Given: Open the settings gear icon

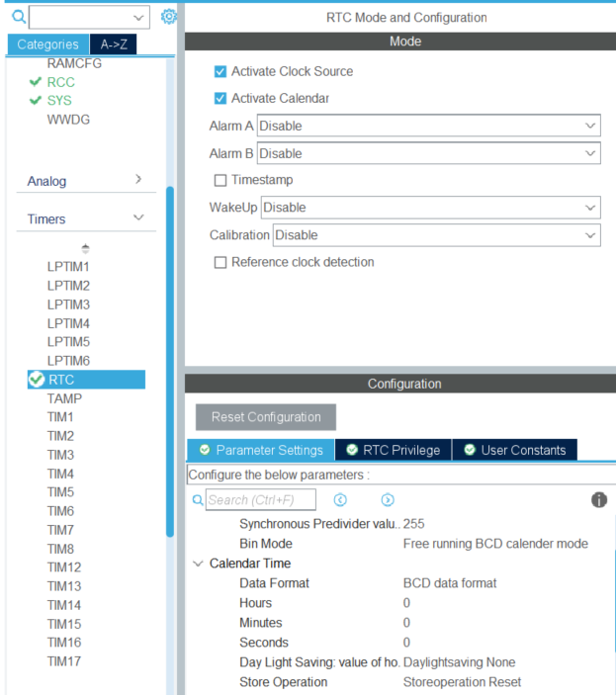Looking at the screenshot, I should pyautogui.click(x=168, y=17).
